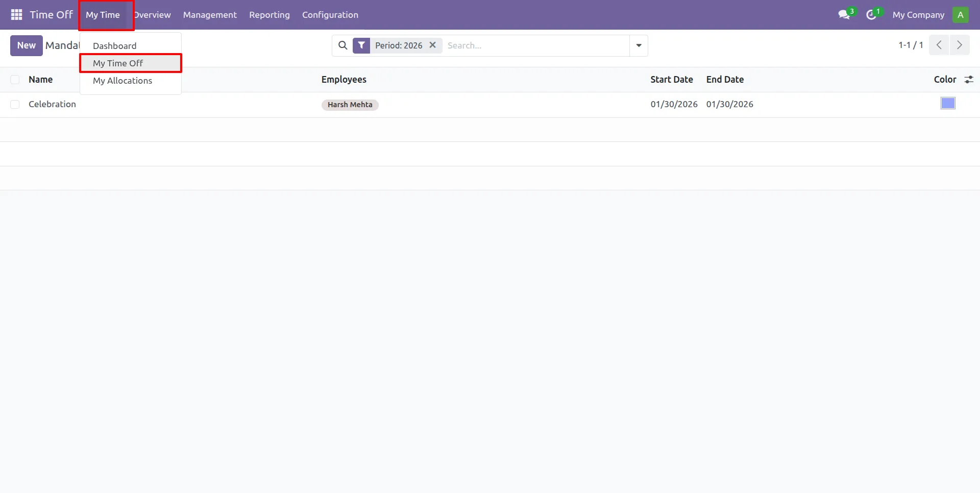Go to previous page arrow

[939, 45]
